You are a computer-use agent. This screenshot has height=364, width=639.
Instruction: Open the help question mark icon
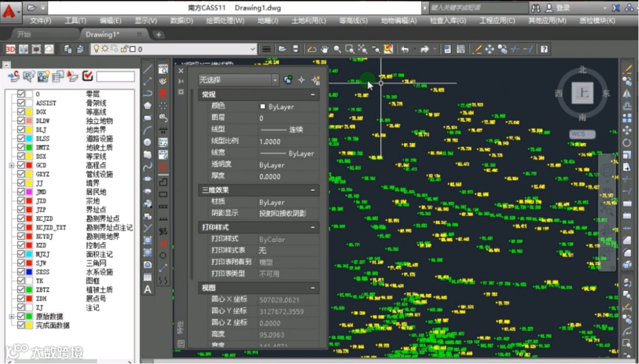(x=544, y=49)
